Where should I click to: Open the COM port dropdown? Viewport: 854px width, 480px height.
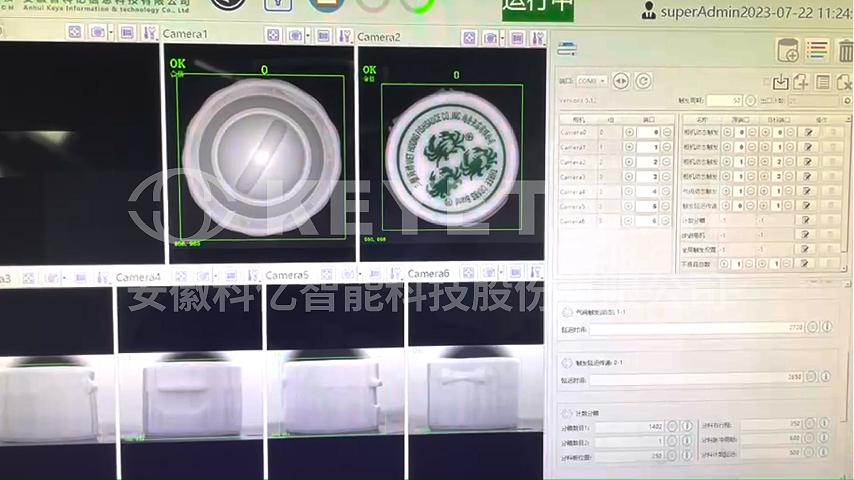coord(591,81)
